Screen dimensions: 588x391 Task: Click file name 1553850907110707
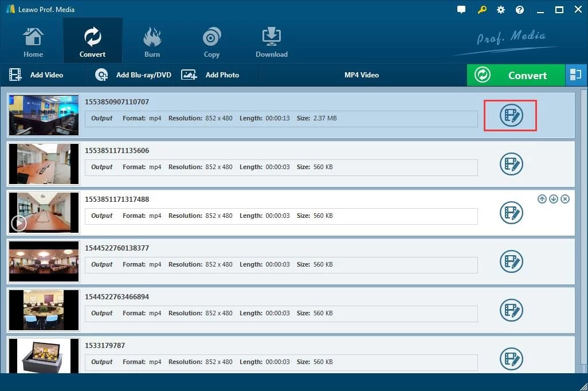pos(117,101)
